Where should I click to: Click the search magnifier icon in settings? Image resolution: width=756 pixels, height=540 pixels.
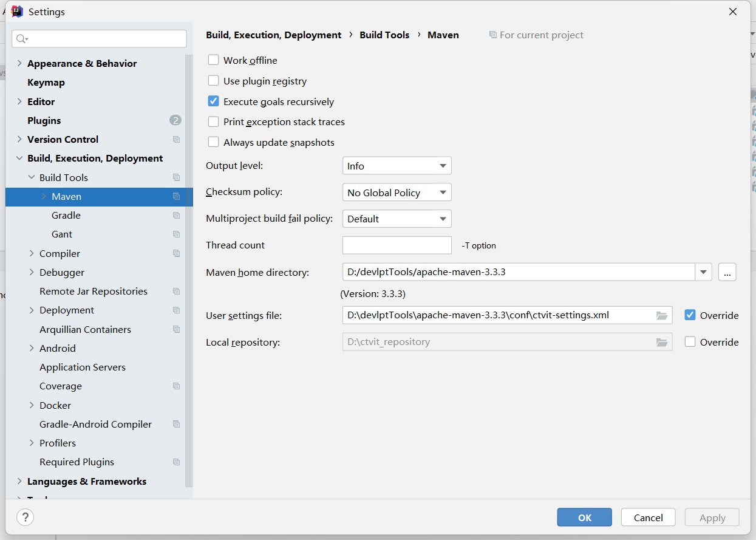point(22,39)
